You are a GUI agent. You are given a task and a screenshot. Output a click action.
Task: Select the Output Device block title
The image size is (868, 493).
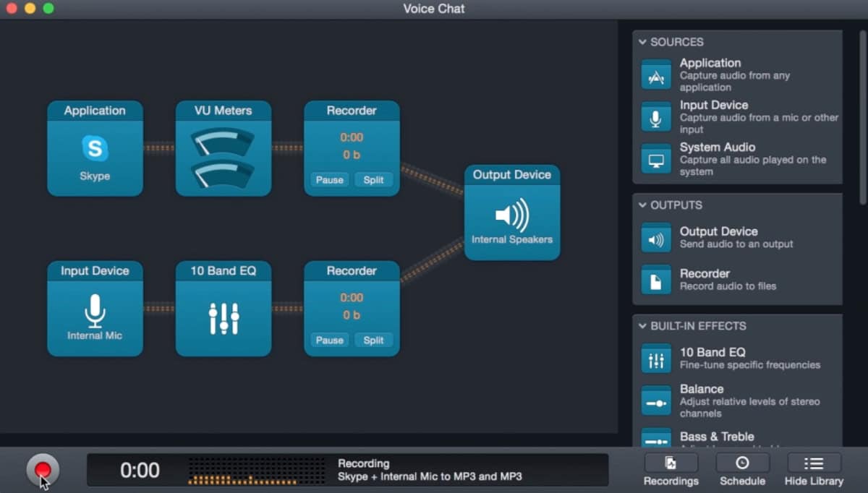pos(512,175)
